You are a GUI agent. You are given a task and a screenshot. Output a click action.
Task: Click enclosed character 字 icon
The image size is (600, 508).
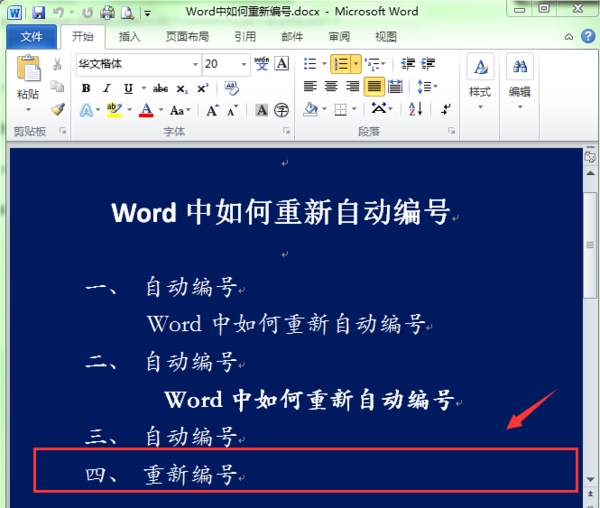[x=282, y=110]
